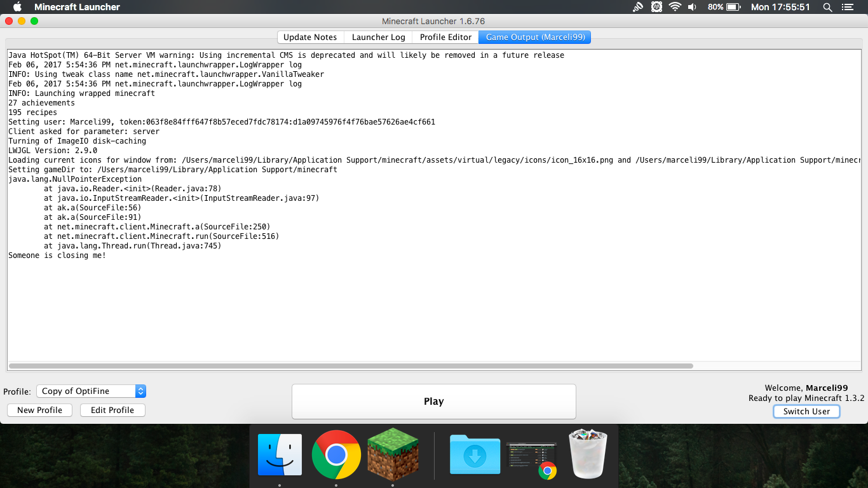Image resolution: width=868 pixels, height=488 pixels.
Task: Click the volume speaker icon
Action: [x=692, y=7]
